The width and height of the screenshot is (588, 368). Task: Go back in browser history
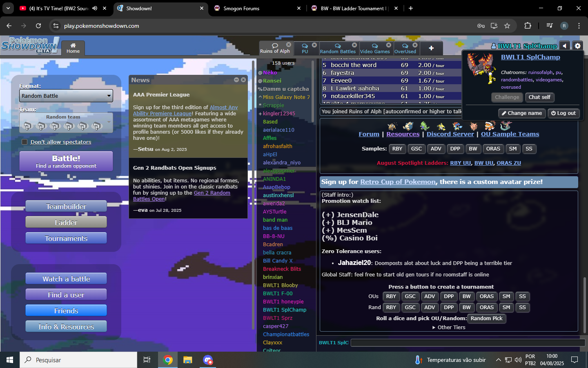[x=9, y=26]
